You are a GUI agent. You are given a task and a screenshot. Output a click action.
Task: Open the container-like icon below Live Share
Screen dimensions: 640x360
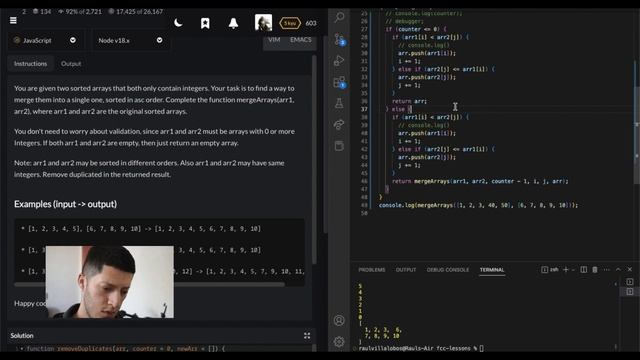point(339,146)
